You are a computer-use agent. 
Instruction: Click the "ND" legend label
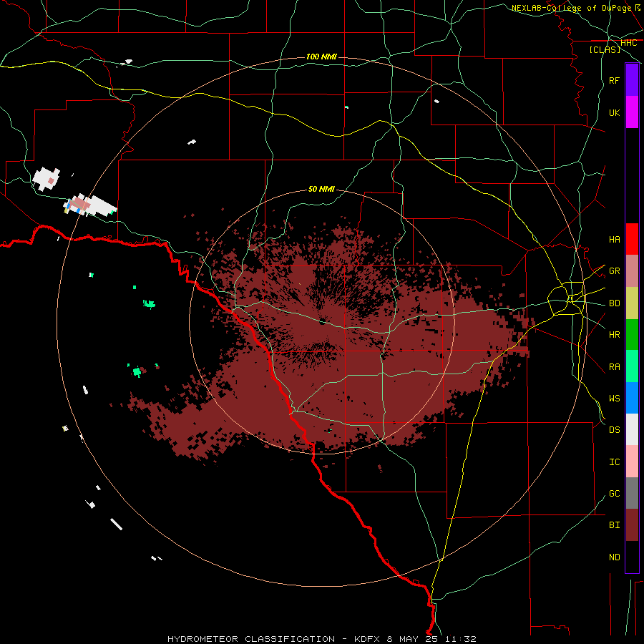click(x=614, y=557)
